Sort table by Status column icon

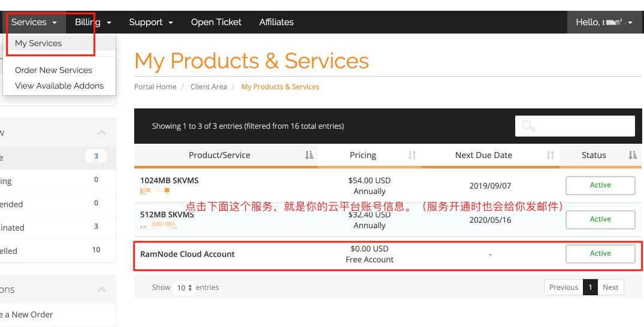tap(633, 155)
